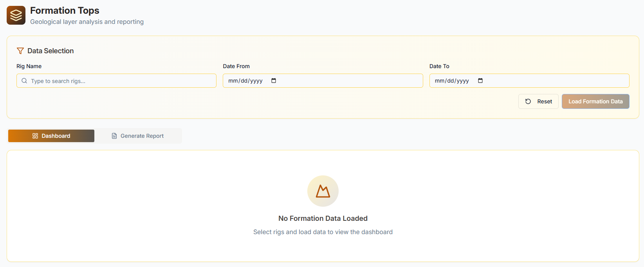Click the mountain icon in empty state
This screenshot has height=267, width=644.
323,191
